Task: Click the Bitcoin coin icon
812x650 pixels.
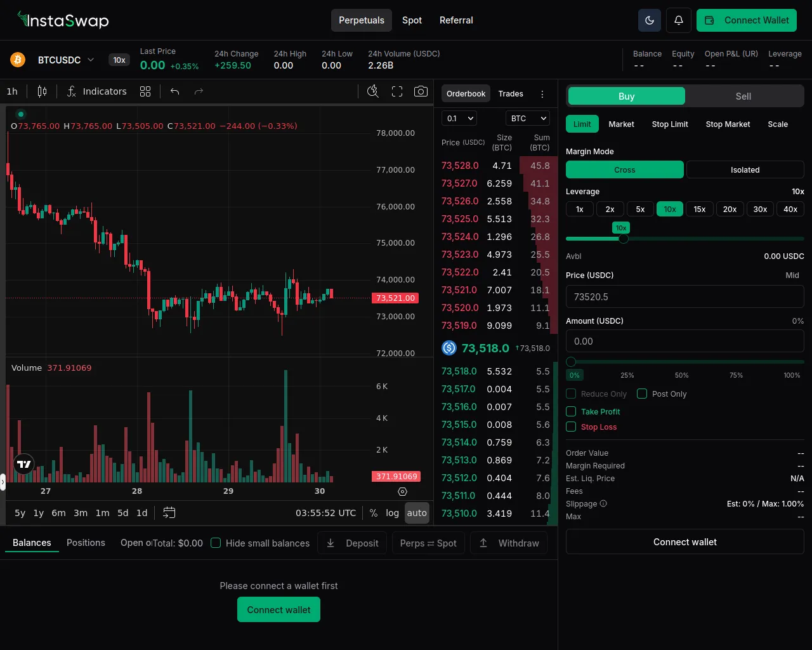Action: coord(18,60)
